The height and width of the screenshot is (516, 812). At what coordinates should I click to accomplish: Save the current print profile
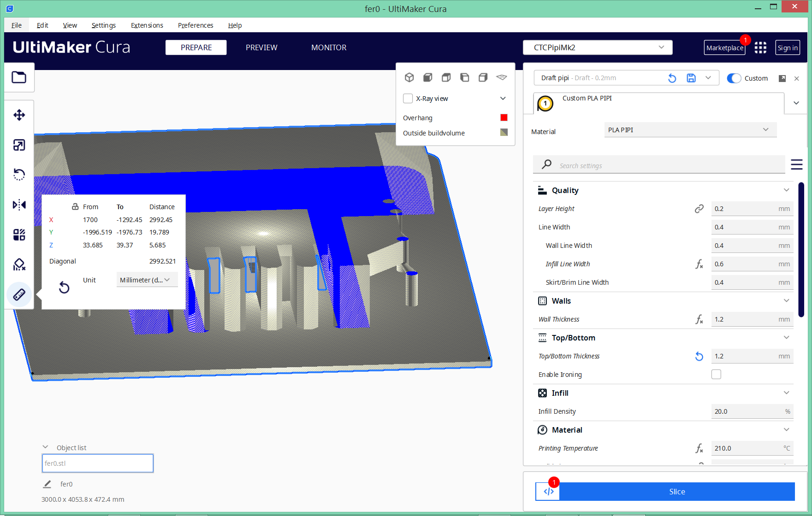click(x=691, y=78)
